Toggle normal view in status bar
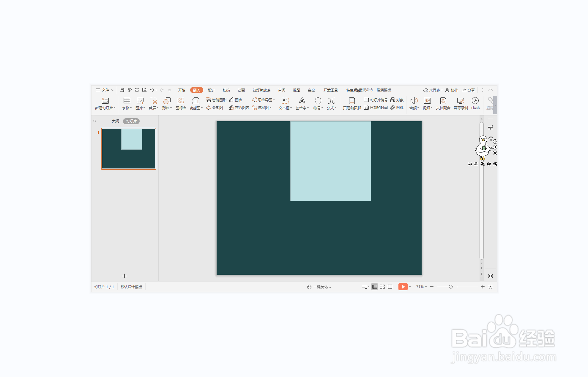Screen dimensions: 588x377 375,287
